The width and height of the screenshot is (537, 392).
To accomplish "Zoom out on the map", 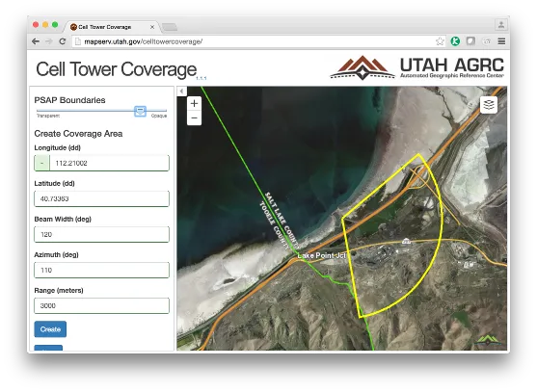I will [x=194, y=118].
